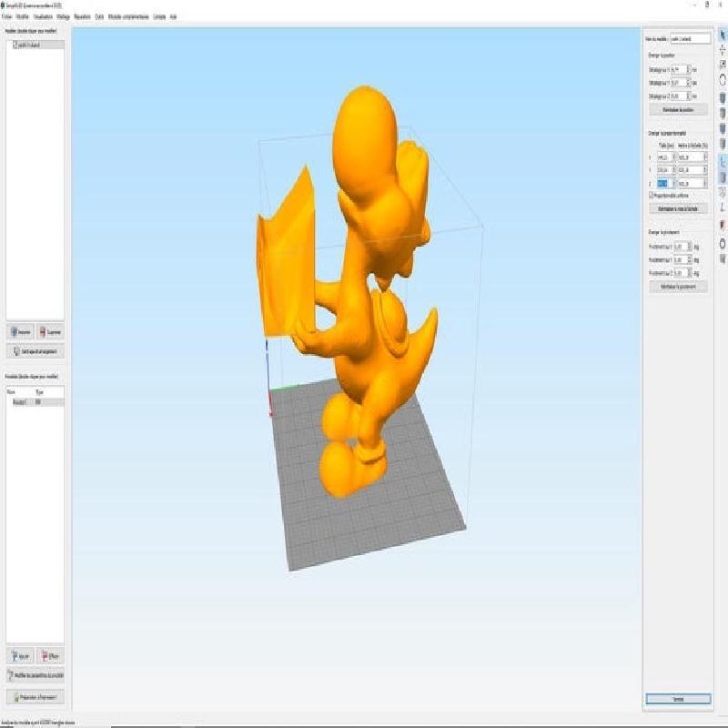This screenshot has height=728, width=728.
Task: Click Réinitialiser la position button
Action: (678, 110)
